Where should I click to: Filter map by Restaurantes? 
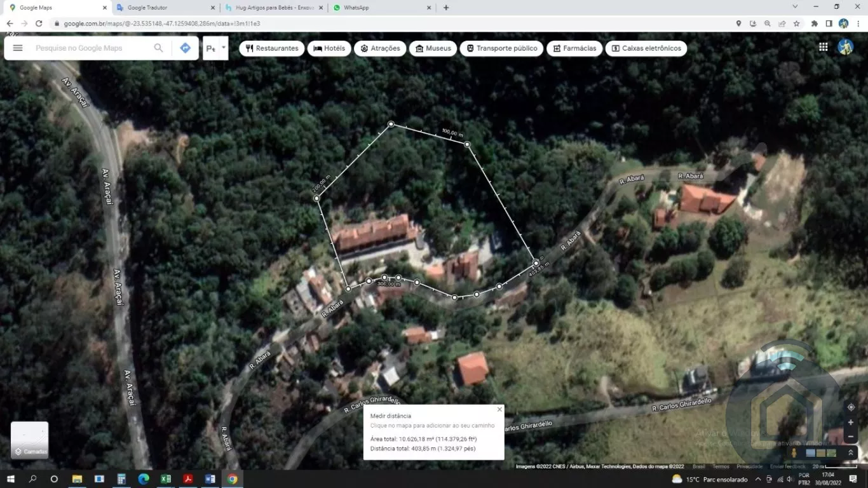click(271, 48)
